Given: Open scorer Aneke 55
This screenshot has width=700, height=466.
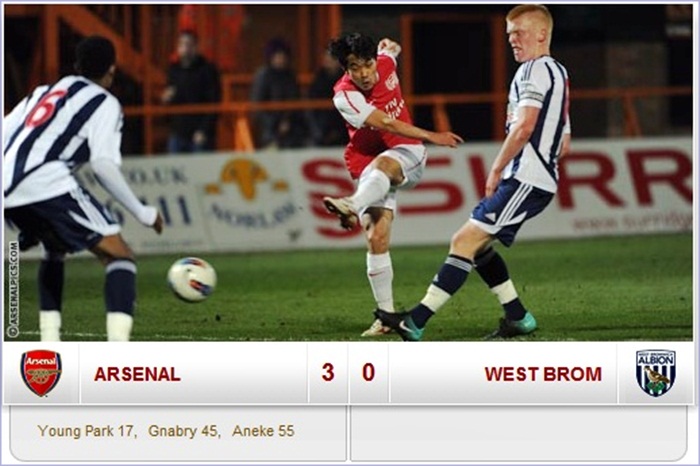Looking at the screenshot, I should tap(263, 431).
